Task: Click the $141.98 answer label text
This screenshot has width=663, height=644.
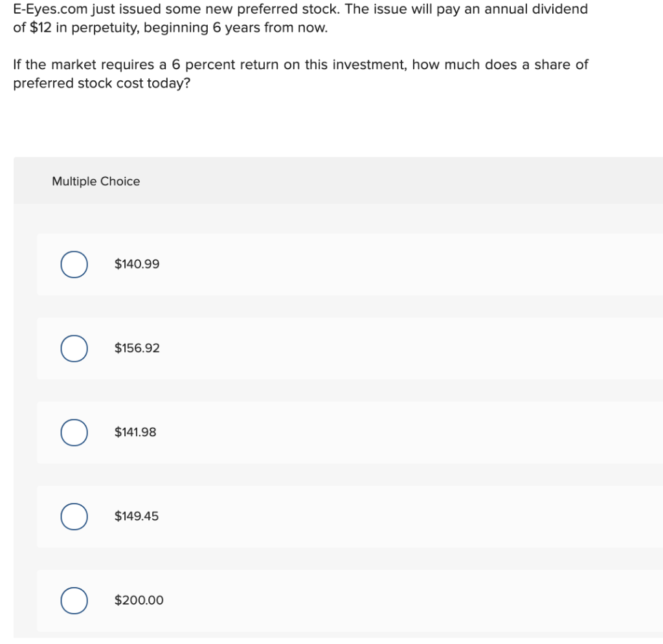Action: (x=135, y=432)
